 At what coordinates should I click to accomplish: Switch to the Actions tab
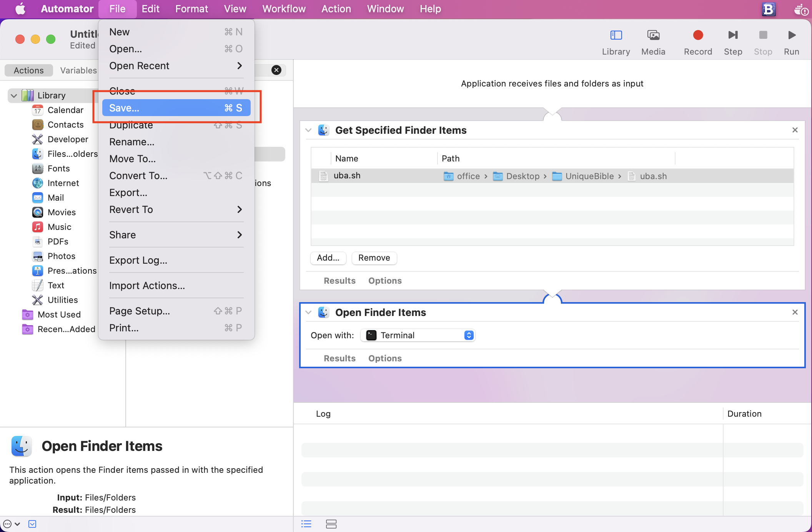pyautogui.click(x=29, y=70)
